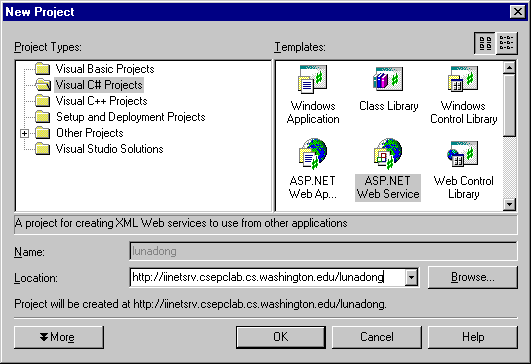531x364 pixels.
Task: Click the Setup and Deployment Projects folder icon
Action: coord(43,117)
